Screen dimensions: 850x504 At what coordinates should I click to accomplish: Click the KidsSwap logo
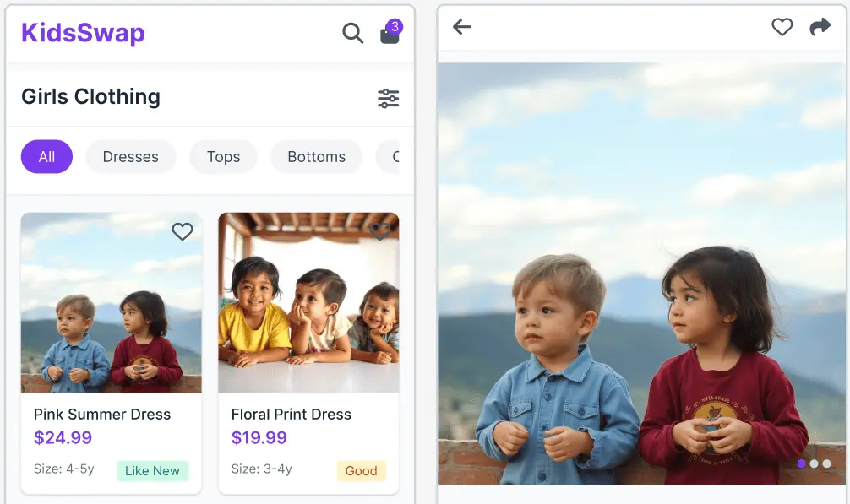pyautogui.click(x=83, y=33)
